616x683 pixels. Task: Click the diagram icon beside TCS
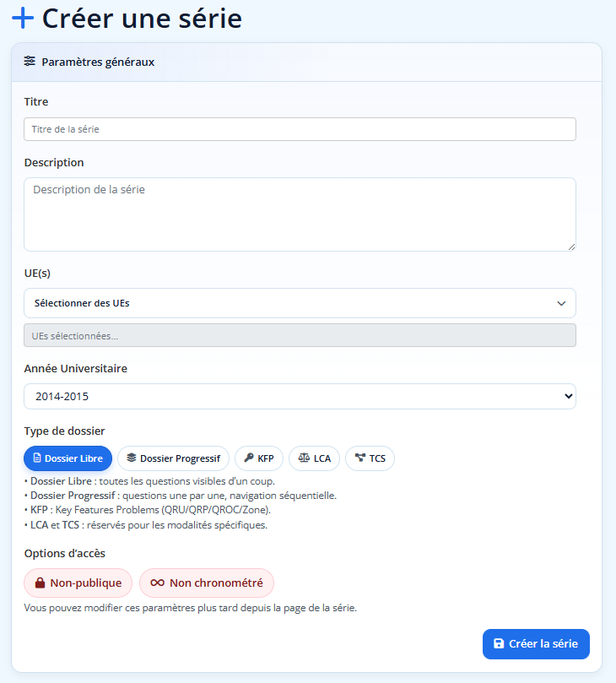tap(360, 458)
